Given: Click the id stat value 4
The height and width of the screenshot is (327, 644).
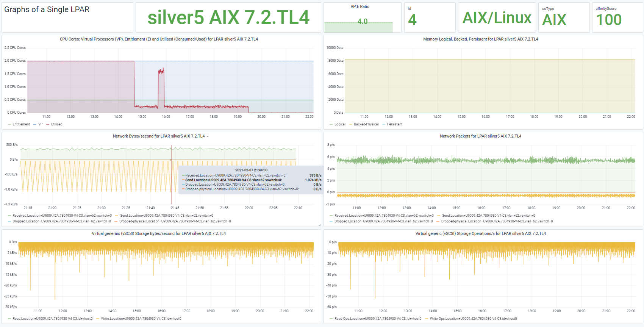Looking at the screenshot, I should (x=412, y=20).
